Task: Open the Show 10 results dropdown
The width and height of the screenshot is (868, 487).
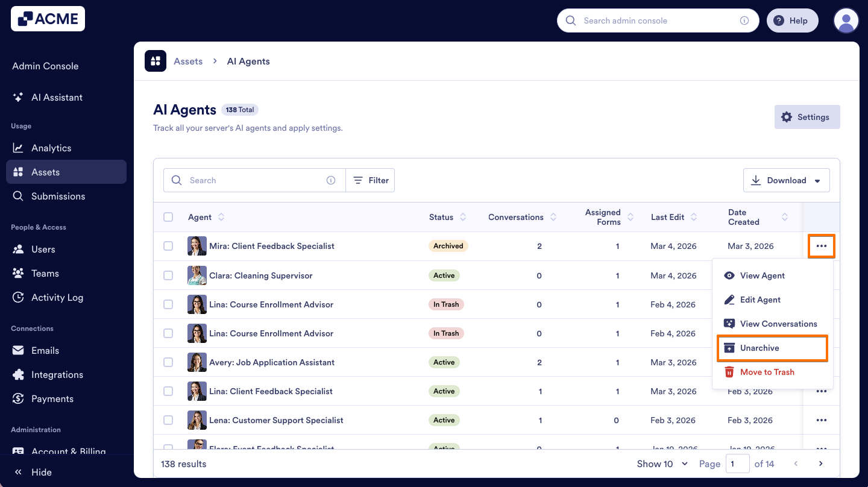Action: click(x=662, y=463)
